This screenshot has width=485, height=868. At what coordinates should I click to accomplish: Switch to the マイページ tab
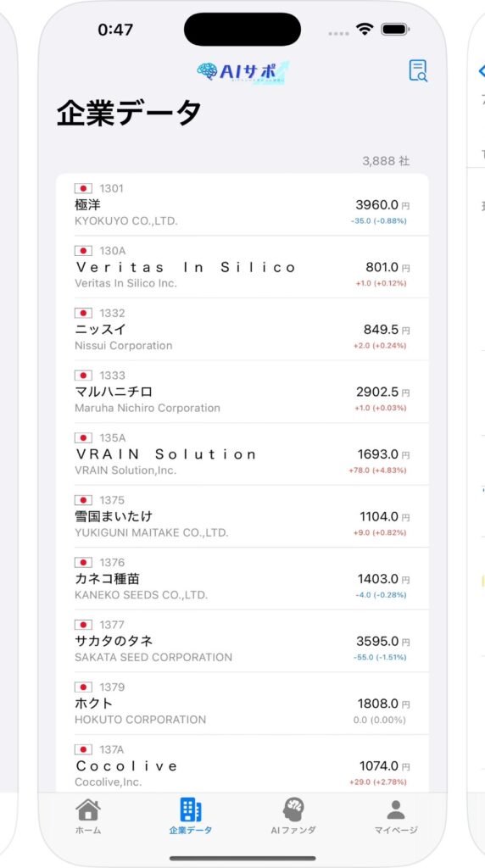coord(396,816)
